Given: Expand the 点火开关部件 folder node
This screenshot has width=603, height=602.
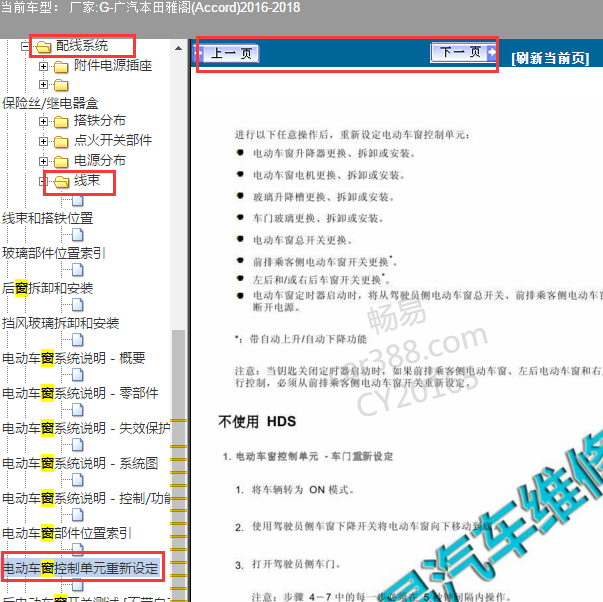Looking at the screenshot, I should [x=43, y=142].
